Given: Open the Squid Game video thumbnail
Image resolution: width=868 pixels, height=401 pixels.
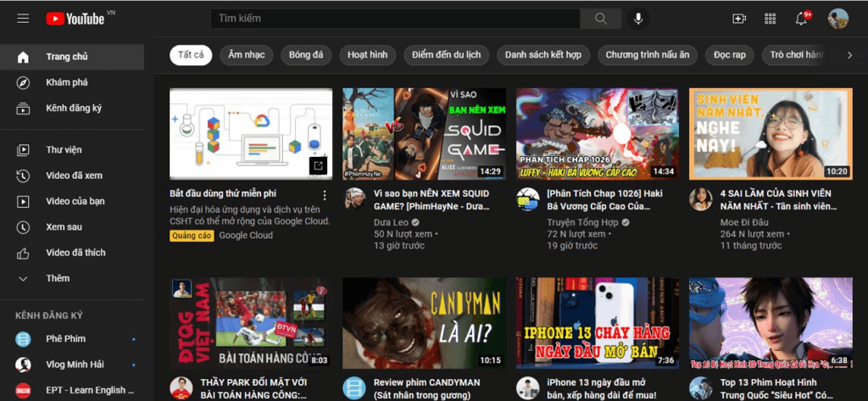Looking at the screenshot, I should tap(424, 134).
